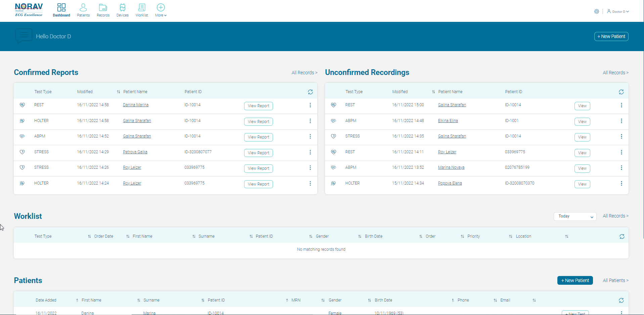Open the Today period dropdown in Worklist
Image resolution: width=644 pixels, height=315 pixels.
(x=575, y=216)
